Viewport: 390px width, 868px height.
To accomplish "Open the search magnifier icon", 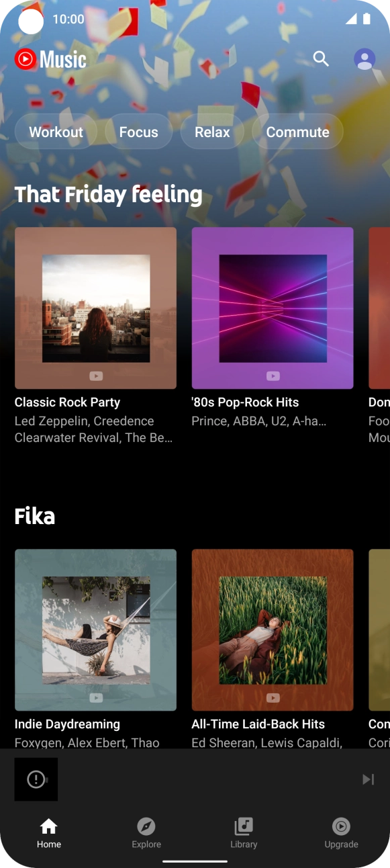I will click(x=321, y=59).
